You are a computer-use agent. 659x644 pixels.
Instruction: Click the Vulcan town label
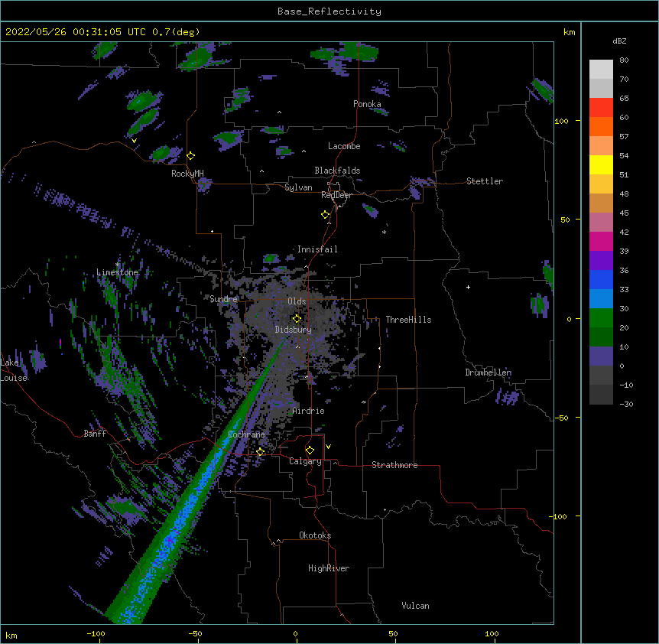coord(415,606)
